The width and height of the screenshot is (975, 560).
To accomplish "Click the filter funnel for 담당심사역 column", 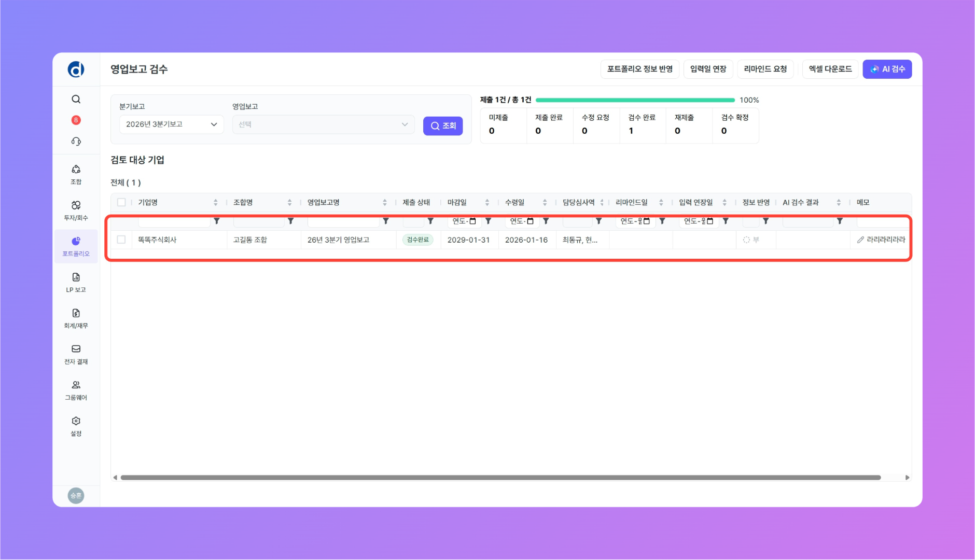I will click(598, 221).
